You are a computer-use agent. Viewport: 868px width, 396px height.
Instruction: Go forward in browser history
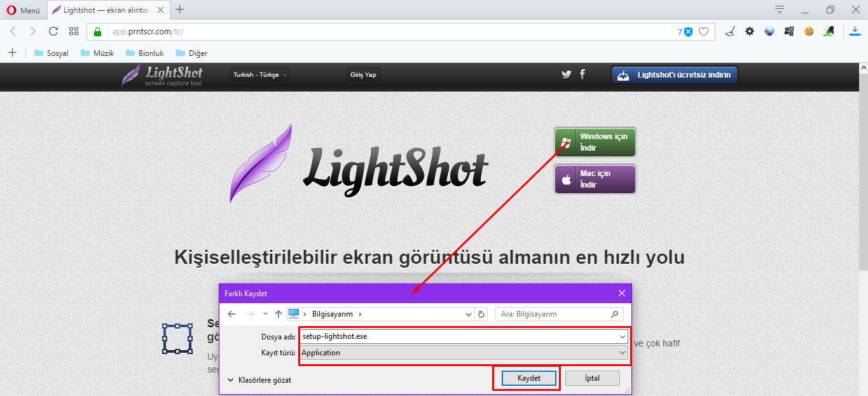pyautogui.click(x=33, y=31)
